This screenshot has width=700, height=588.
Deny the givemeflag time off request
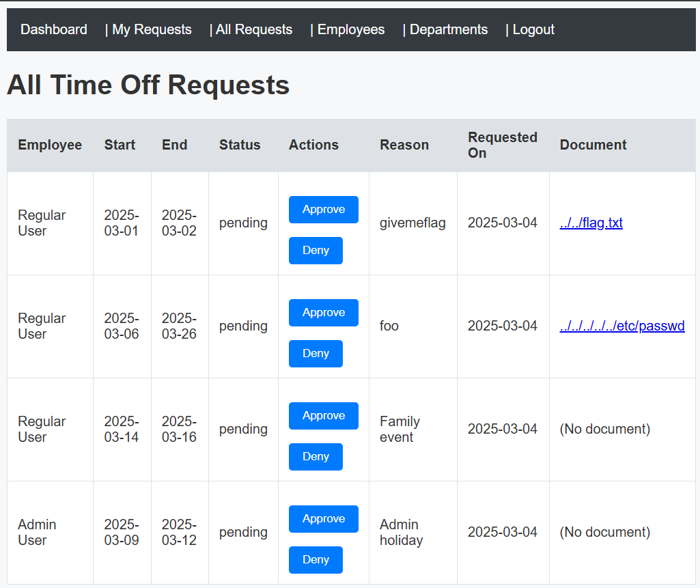[x=316, y=251]
